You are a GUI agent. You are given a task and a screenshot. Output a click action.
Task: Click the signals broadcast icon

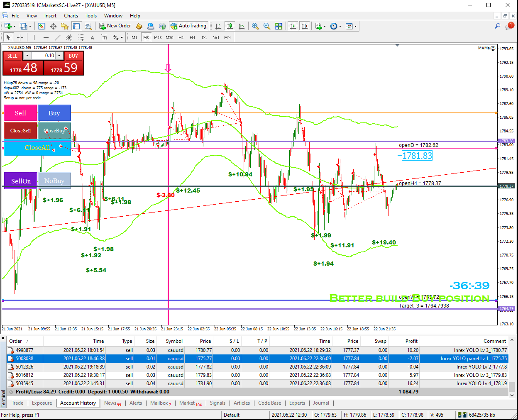coord(162,26)
